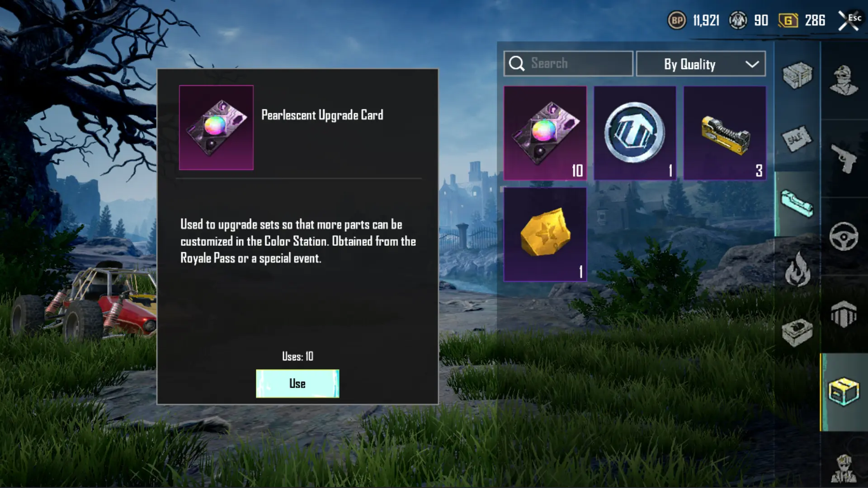Close the inventory with Esc X
The width and height of the screenshot is (868, 488).
[849, 20]
